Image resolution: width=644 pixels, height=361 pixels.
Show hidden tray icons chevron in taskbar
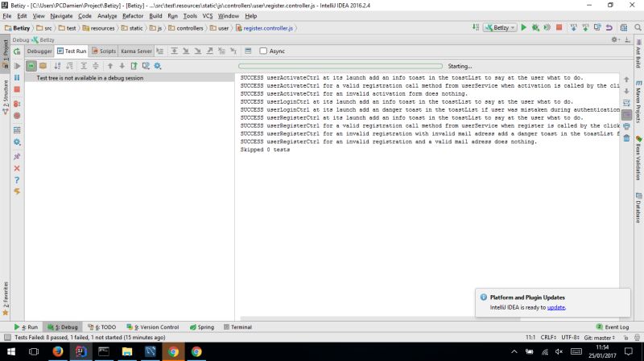(514, 351)
